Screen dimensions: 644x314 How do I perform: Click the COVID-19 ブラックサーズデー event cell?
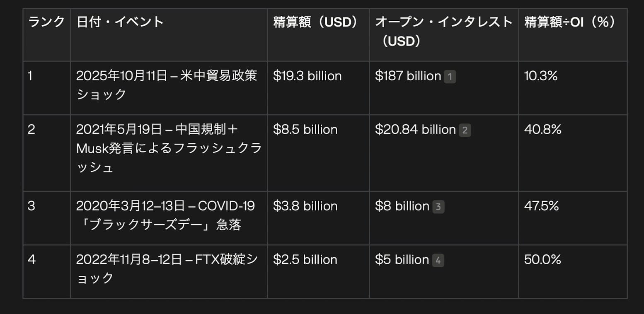click(x=165, y=215)
